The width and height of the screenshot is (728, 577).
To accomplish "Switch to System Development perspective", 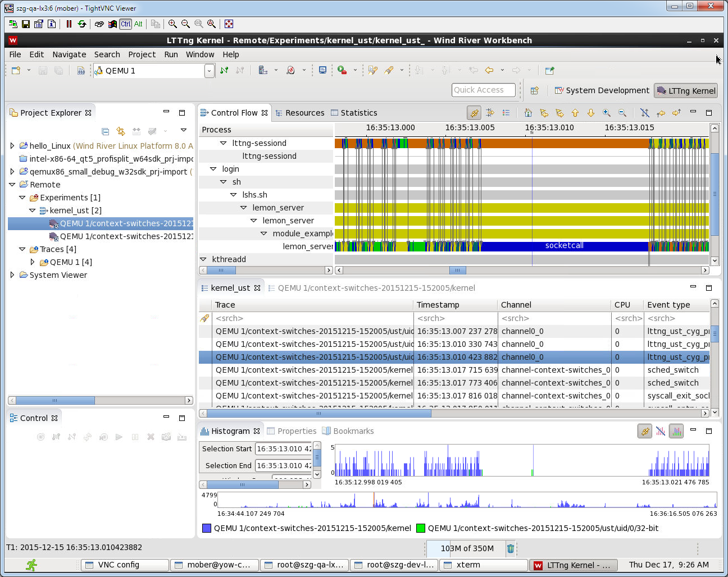I will (602, 90).
